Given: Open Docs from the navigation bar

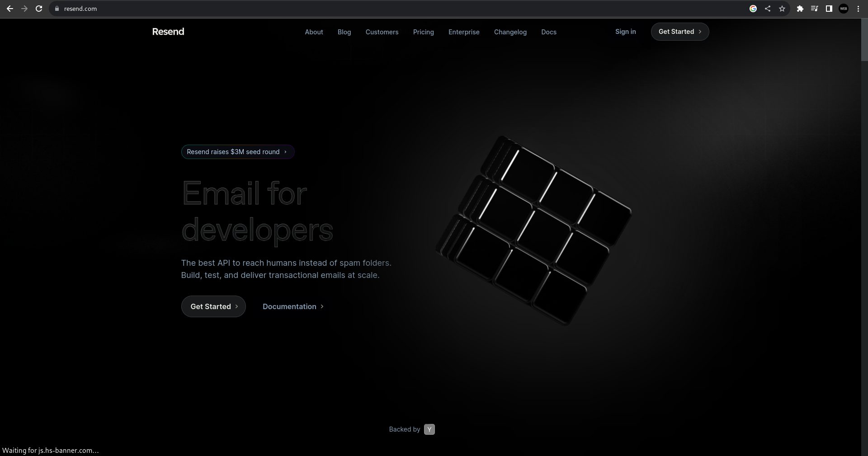Looking at the screenshot, I should 549,32.
